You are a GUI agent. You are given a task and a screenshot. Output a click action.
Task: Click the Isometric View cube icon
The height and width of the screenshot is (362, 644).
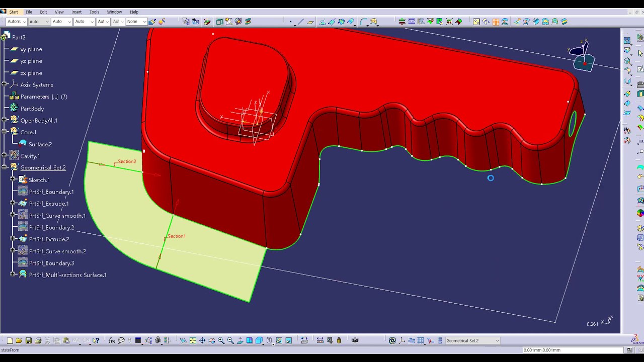[259, 340]
